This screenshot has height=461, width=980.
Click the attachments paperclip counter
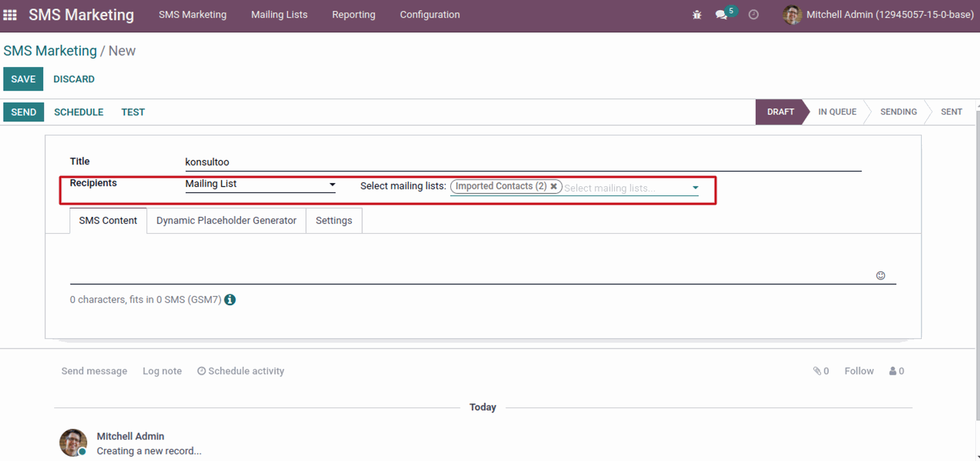point(821,371)
